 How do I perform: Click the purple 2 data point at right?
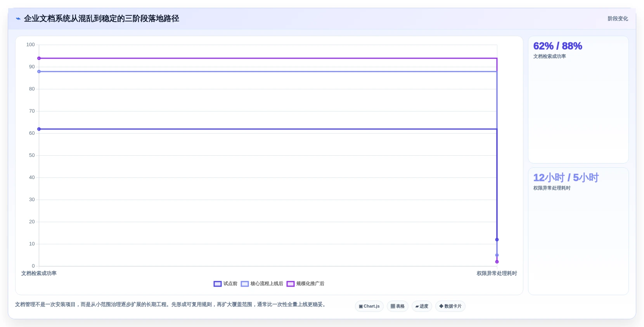coord(497,262)
